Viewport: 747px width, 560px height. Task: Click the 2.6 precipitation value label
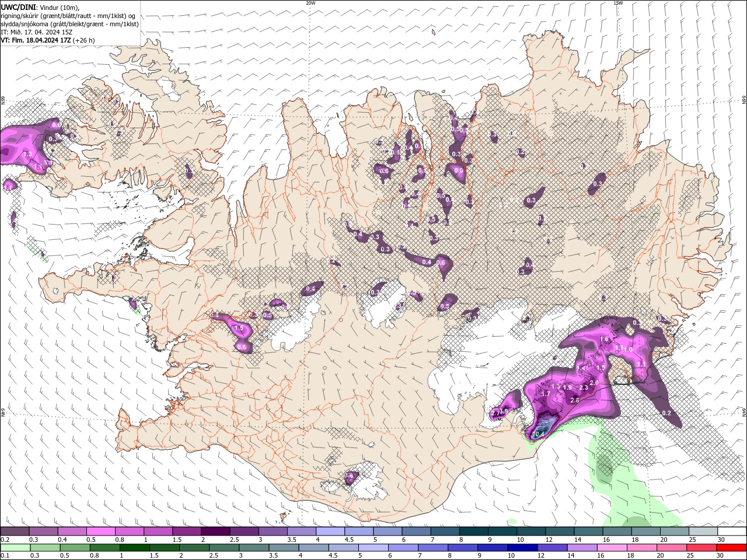pyautogui.click(x=574, y=400)
